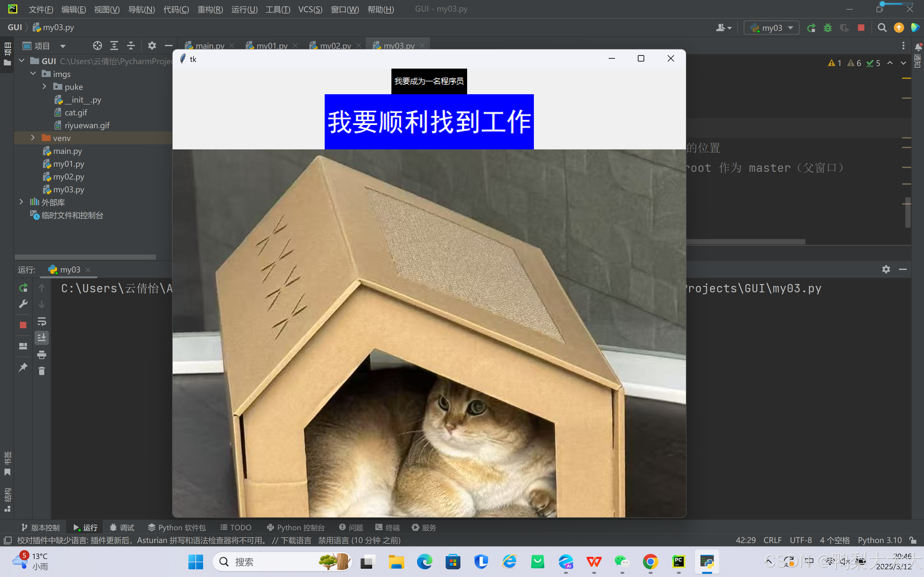Toggle soft-wrap in run console
The image size is (924, 577).
(42, 321)
